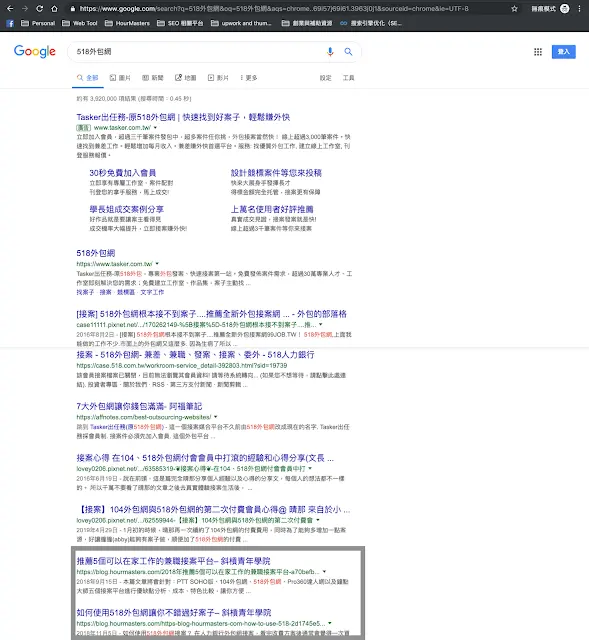Select the 全部 results tab

88,78
